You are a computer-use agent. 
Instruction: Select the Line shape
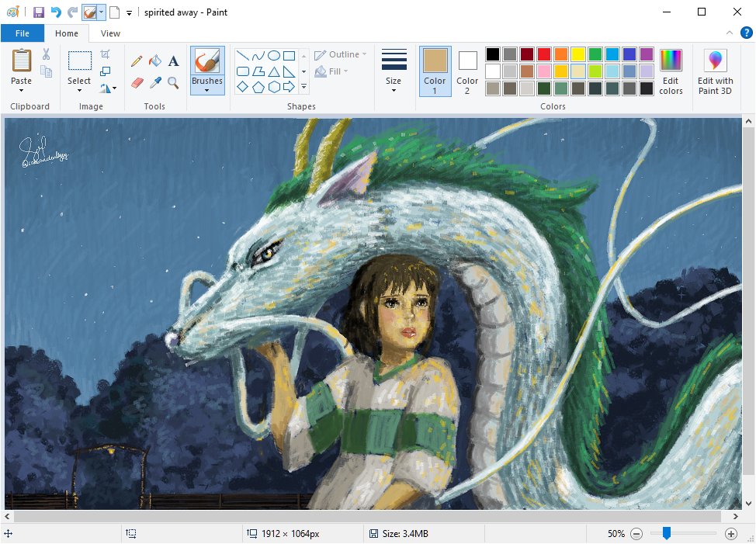click(243, 55)
